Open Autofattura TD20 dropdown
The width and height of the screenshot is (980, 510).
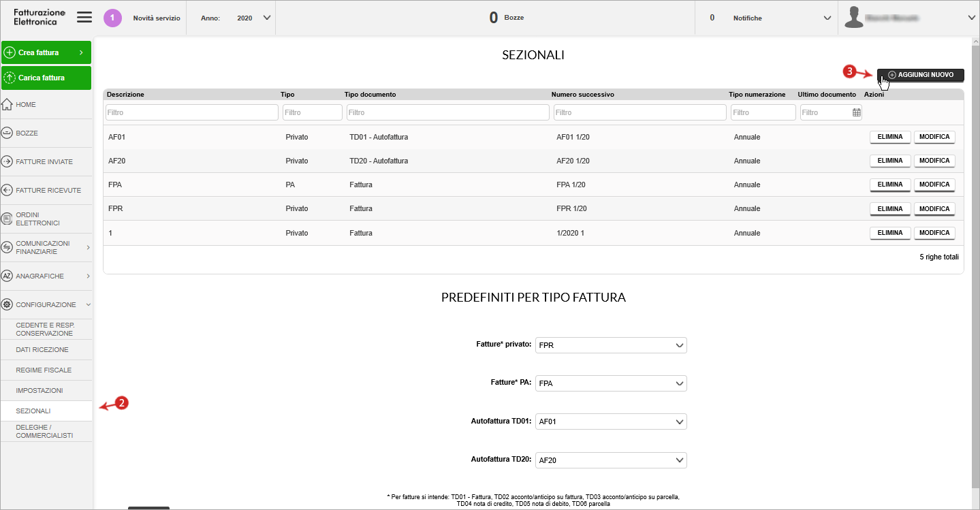[612, 460]
